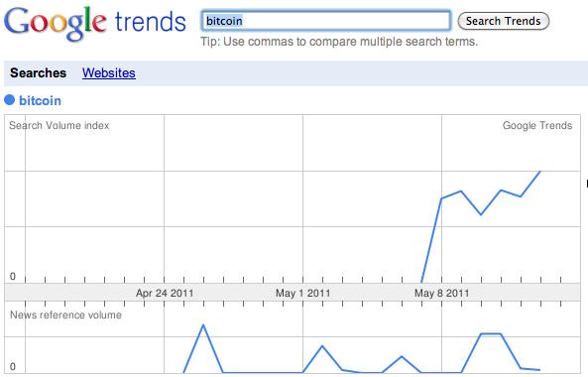Click the lowest dip in search volume after May 8
This screenshot has width=588, height=377.
pos(481,214)
